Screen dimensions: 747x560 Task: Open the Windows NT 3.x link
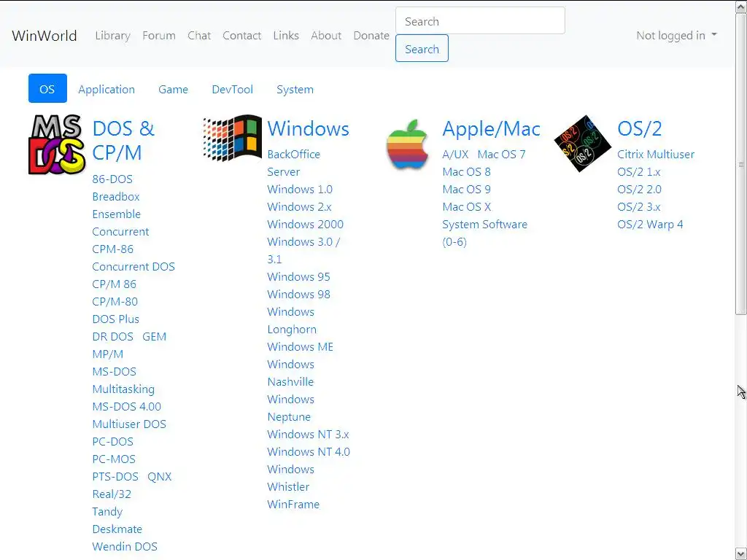coord(309,435)
